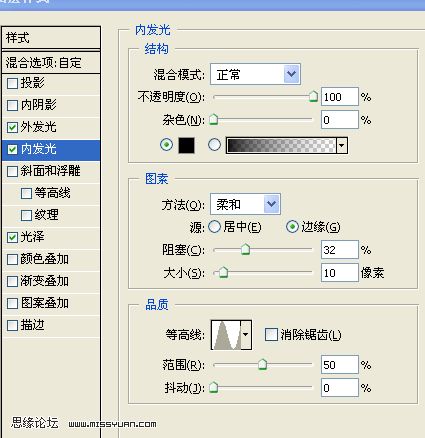The height and width of the screenshot is (438, 425).
Task: Click the 范围 field showing 50
Action: [x=340, y=365]
